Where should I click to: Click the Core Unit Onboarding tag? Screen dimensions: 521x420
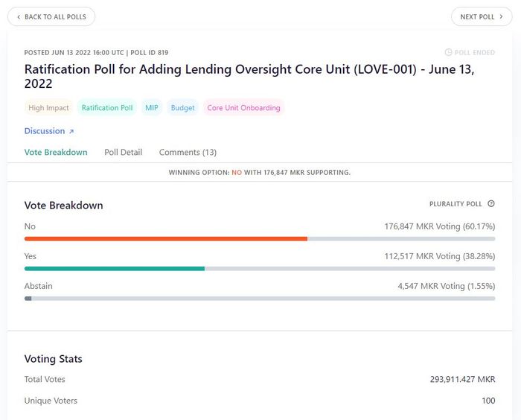pos(243,108)
